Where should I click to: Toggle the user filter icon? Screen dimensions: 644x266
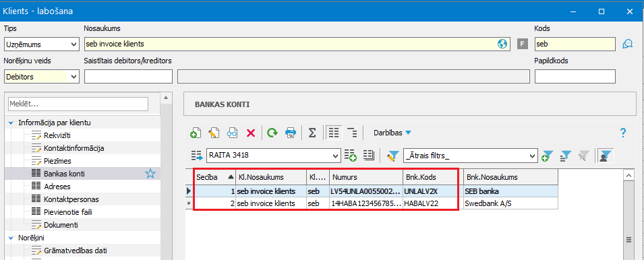tap(604, 156)
